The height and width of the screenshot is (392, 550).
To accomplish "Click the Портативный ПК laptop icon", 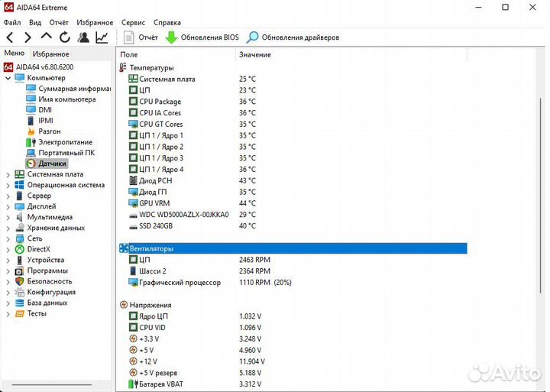I will tap(31, 153).
